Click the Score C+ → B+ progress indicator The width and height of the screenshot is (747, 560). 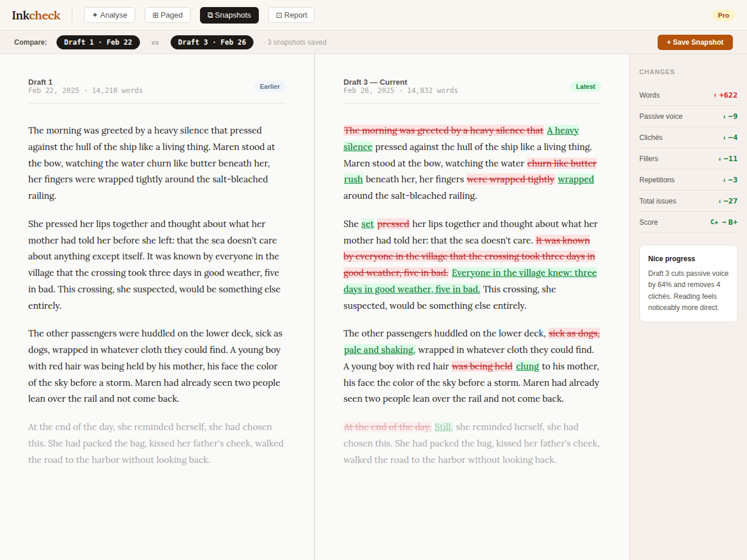pos(725,222)
